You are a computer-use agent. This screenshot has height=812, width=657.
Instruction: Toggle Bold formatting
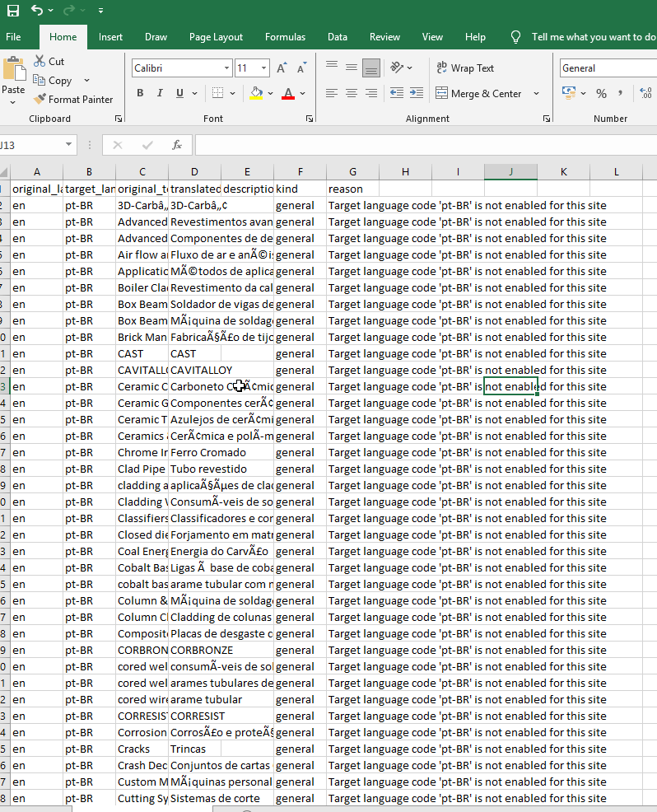[140, 93]
